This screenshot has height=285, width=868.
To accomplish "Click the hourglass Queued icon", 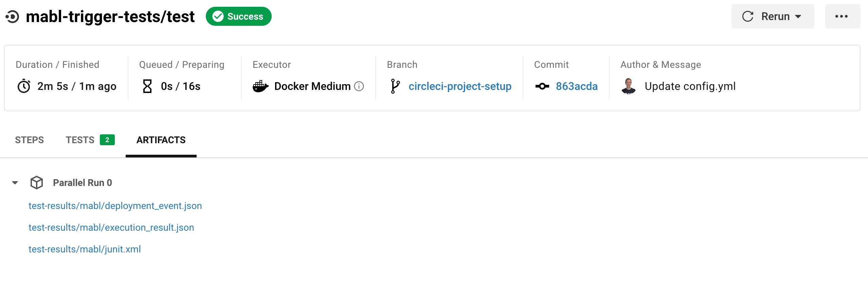I will (147, 86).
